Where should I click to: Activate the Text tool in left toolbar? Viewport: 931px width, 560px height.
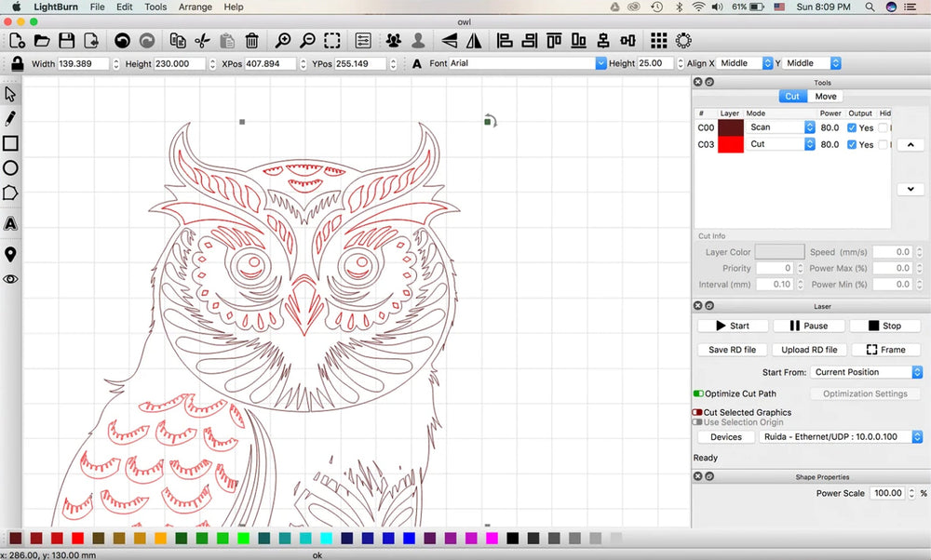(10, 223)
